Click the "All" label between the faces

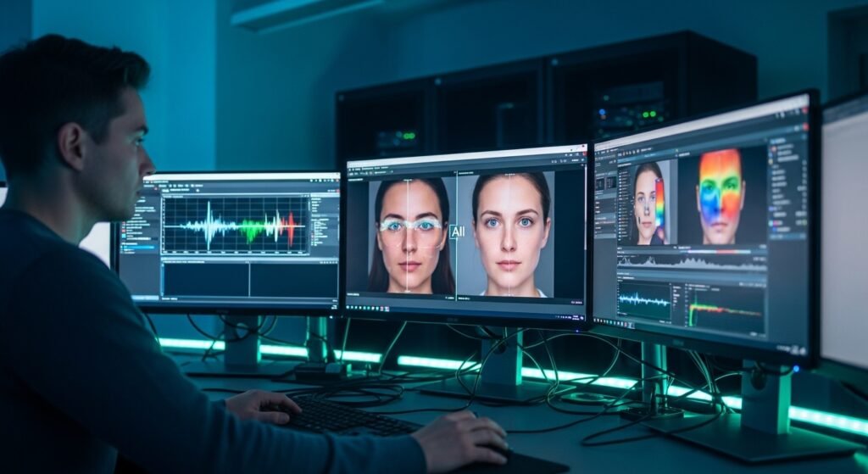458,232
